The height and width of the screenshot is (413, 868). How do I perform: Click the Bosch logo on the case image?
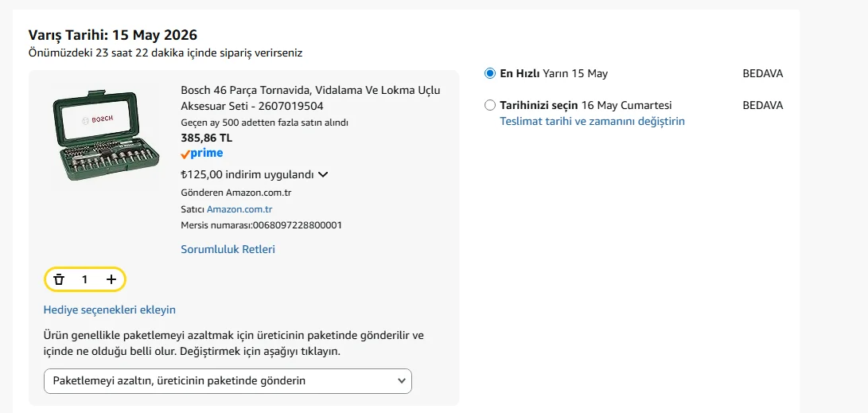[102, 119]
